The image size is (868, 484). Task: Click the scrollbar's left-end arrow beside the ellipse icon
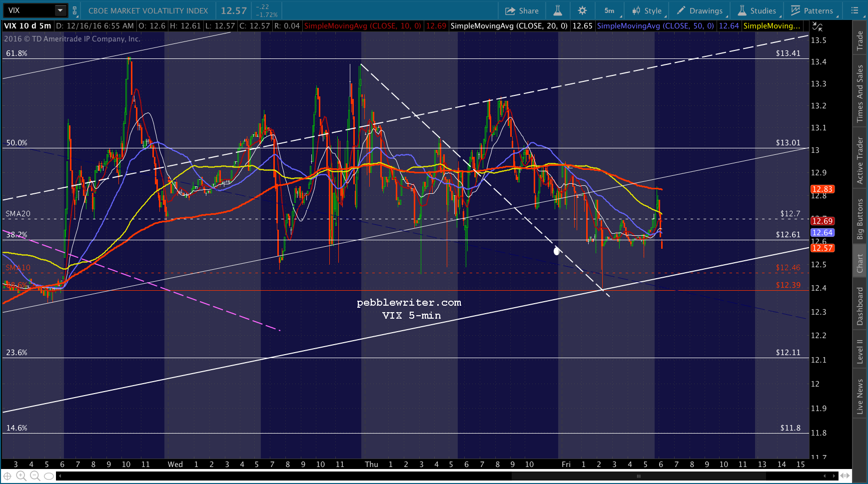tap(60, 476)
